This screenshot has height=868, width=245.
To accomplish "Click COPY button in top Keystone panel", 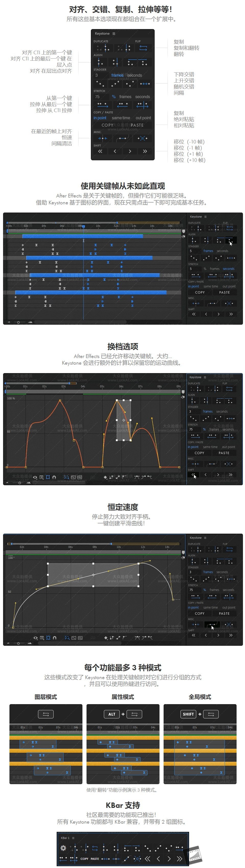I will point(108,125).
